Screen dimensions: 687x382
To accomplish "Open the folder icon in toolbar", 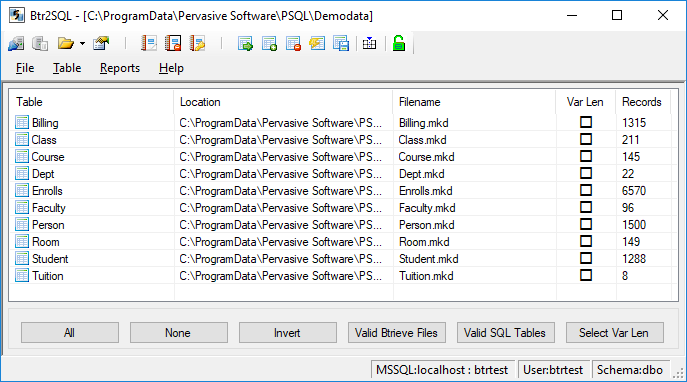I will tap(66, 43).
